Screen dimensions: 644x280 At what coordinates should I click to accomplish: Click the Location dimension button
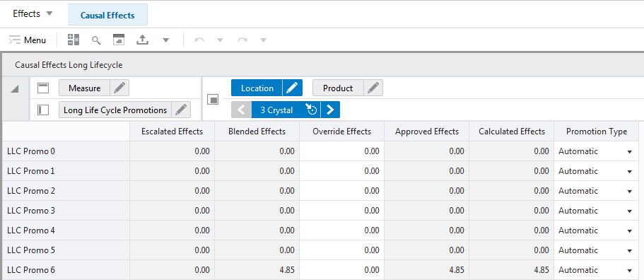pos(257,88)
